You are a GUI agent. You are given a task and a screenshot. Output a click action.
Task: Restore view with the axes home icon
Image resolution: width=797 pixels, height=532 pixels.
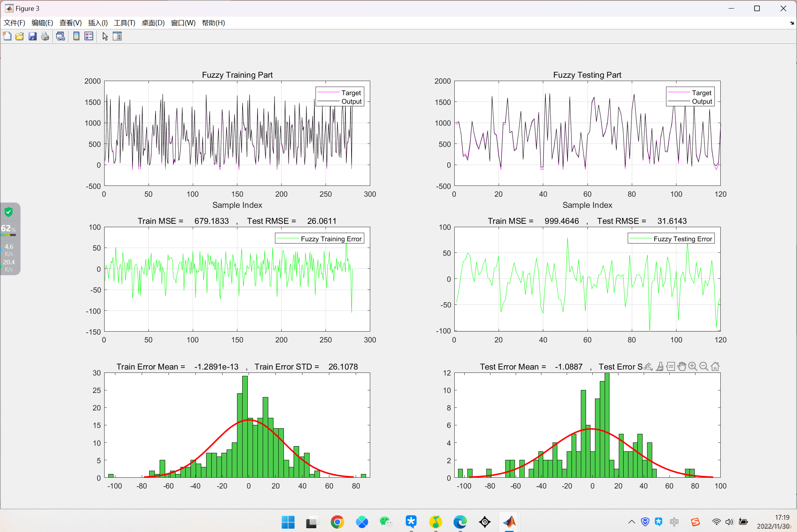[715, 367]
